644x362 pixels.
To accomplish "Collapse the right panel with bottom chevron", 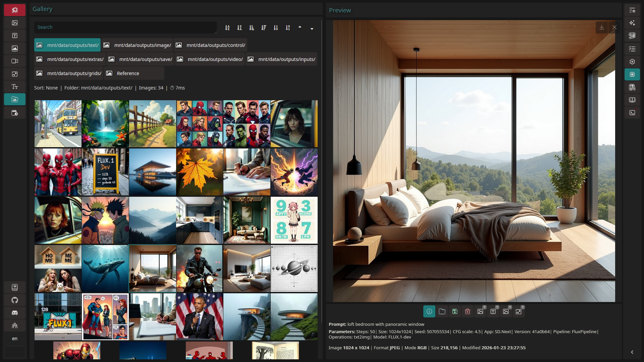I will pyautogui.click(x=632, y=352).
